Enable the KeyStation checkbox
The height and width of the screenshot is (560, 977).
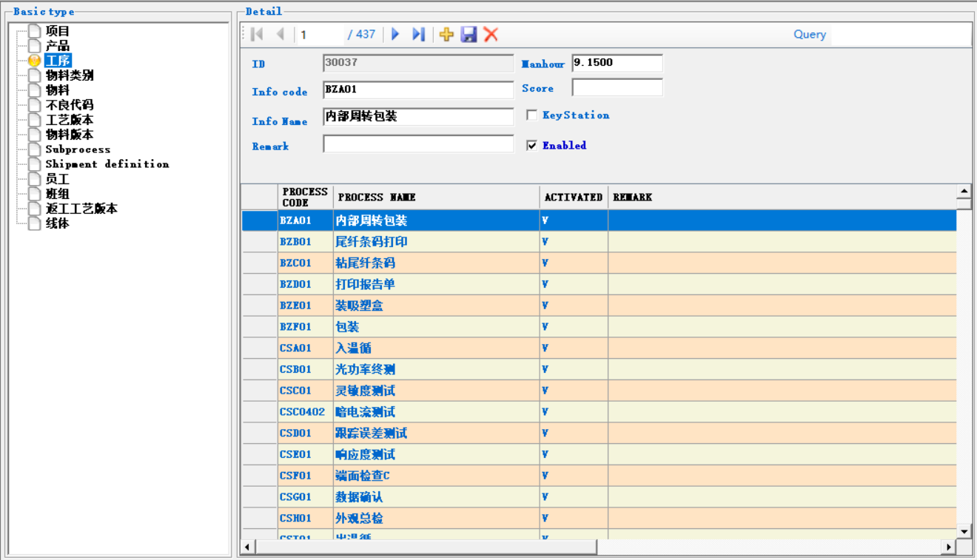531,115
